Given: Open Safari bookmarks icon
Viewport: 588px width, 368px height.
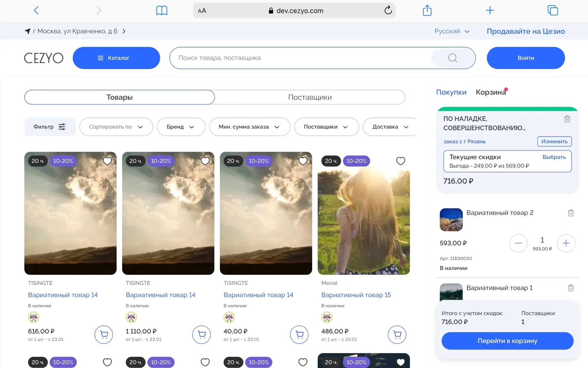Looking at the screenshot, I should [162, 11].
